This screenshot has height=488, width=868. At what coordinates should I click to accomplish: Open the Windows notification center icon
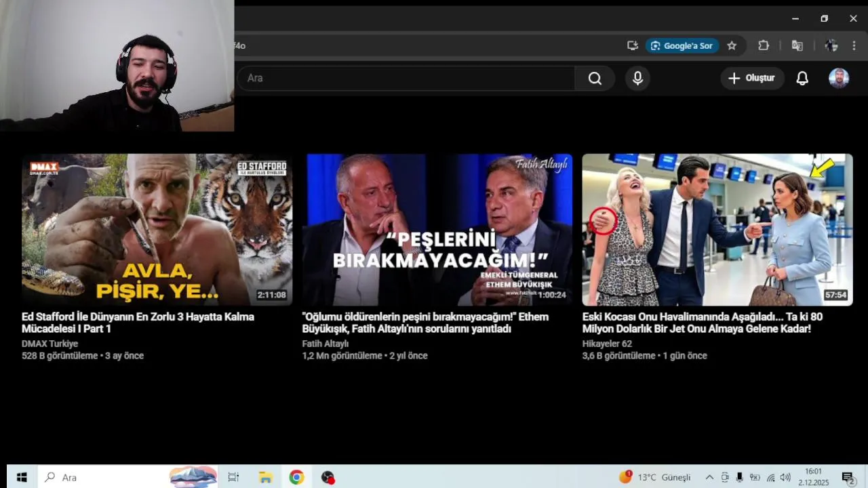click(x=848, y=477)
